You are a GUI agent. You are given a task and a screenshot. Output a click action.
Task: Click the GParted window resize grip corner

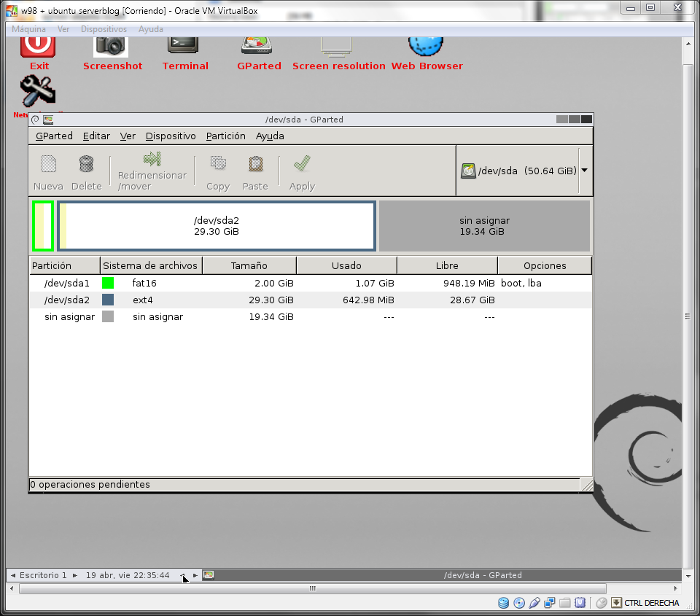click(x=587, y=485)
